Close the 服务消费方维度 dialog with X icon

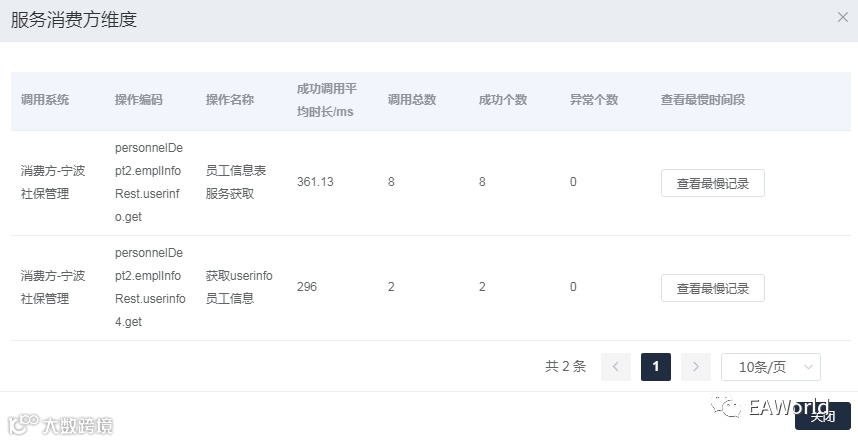(842, 17)
